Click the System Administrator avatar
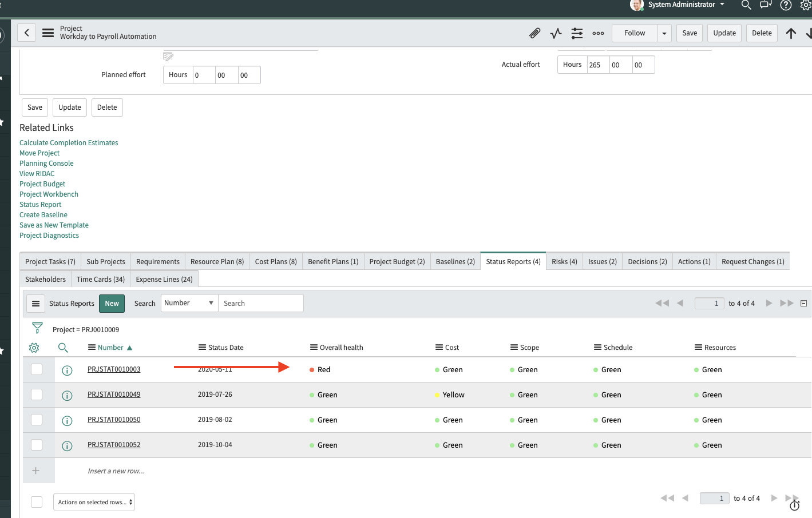This screenshot has height=518, width=812. [636, 5]
